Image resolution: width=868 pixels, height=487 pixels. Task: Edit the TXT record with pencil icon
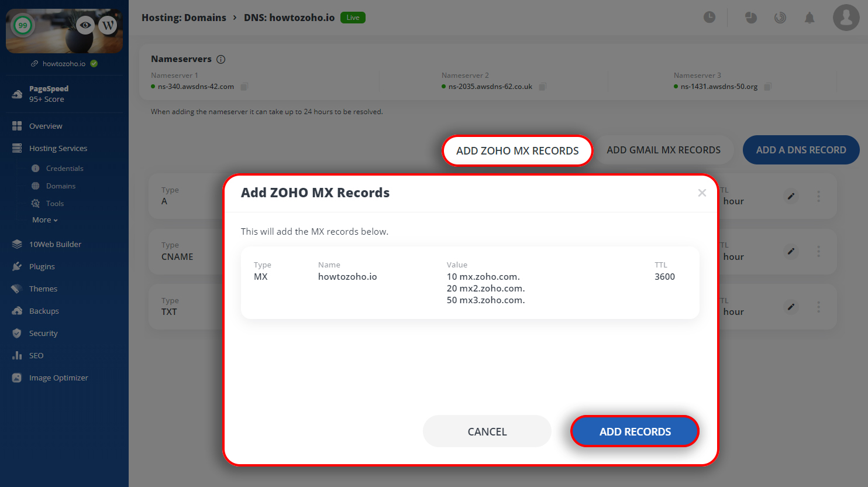[x=791, y=307]
